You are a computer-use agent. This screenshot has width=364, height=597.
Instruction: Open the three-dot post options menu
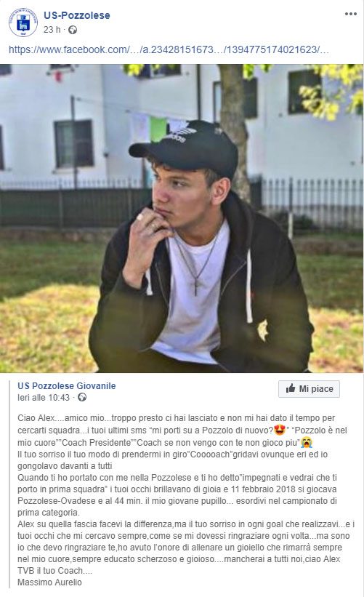click(x=350, y=14)
